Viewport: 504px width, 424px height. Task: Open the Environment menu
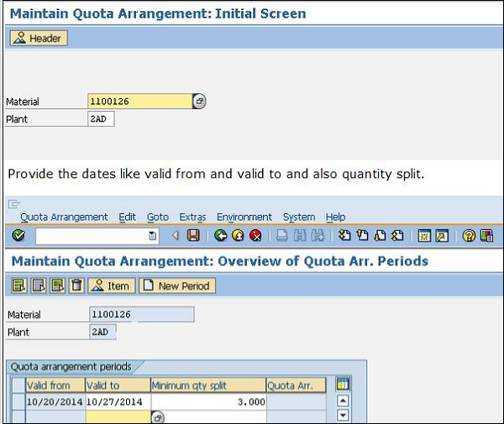244,217
